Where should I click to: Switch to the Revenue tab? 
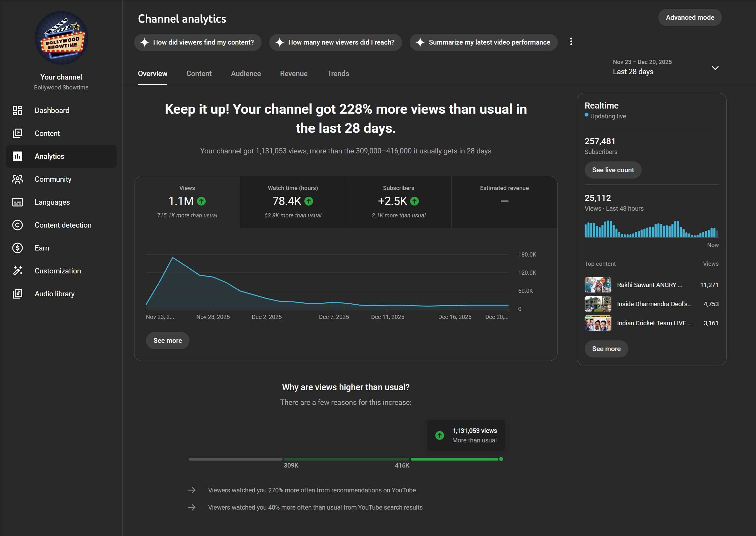coord(294,74)
